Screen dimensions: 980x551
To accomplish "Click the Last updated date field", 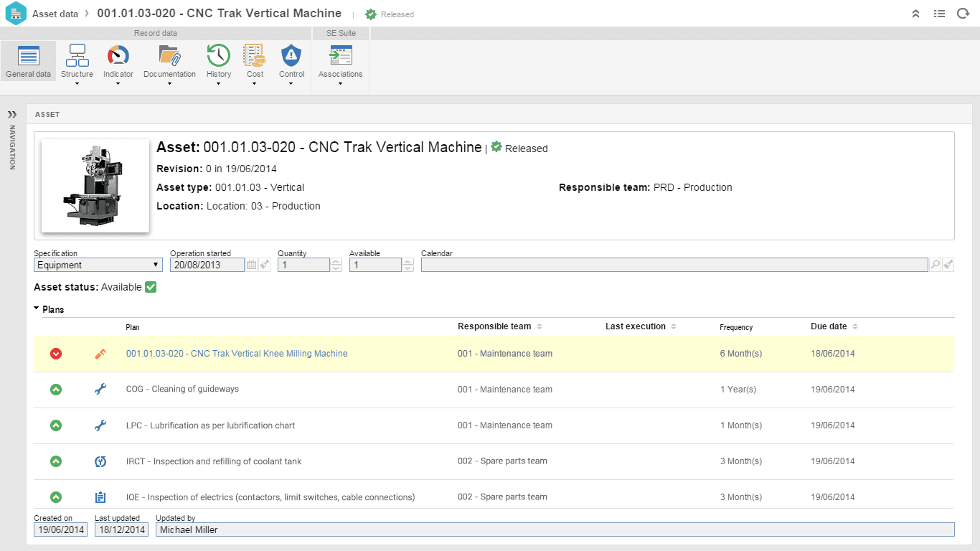I will coord(121,529).
